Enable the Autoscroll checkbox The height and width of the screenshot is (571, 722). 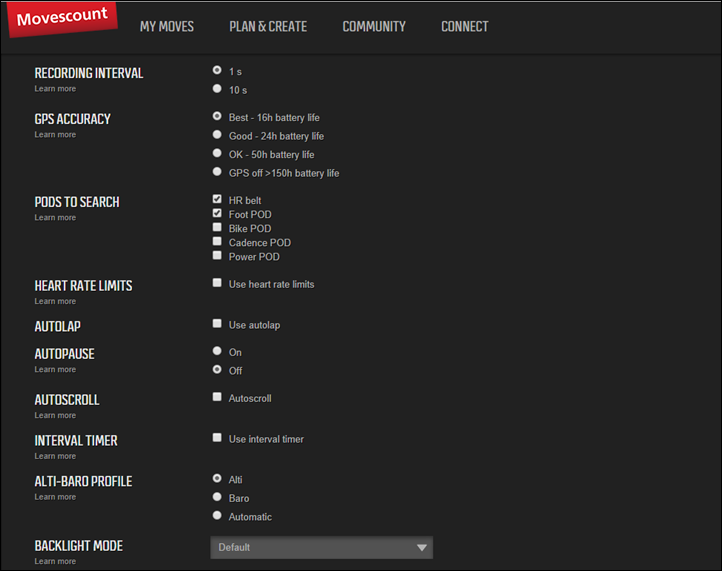tap(217, 397)
